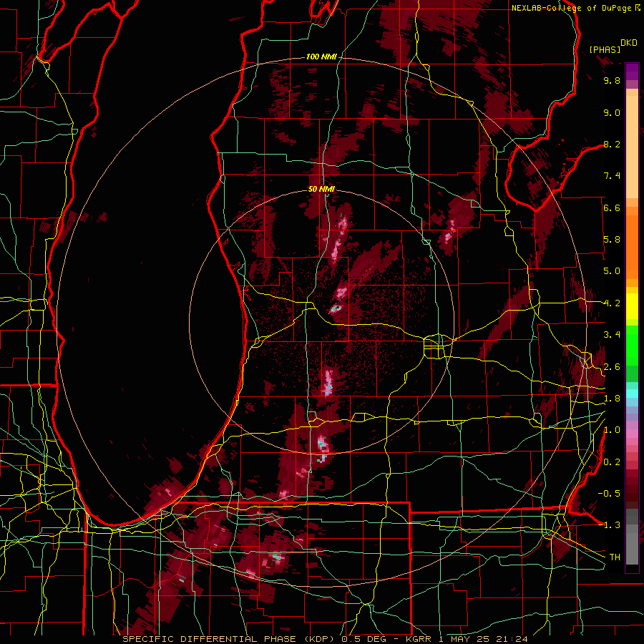The image size is (644, 644).
Task: Click the "[PHAS]" legend unit label
Action: click(605, 49)
